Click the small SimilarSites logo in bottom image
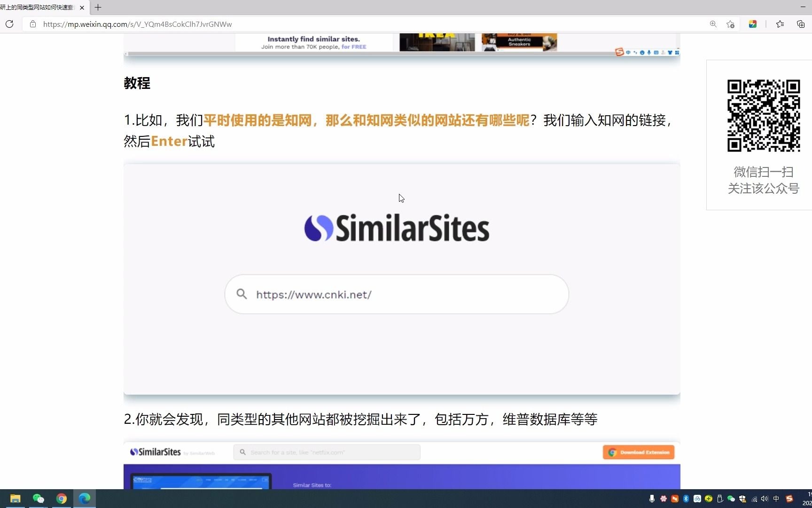The height and width of the screenshot is (508, 812). click(156, 452)
